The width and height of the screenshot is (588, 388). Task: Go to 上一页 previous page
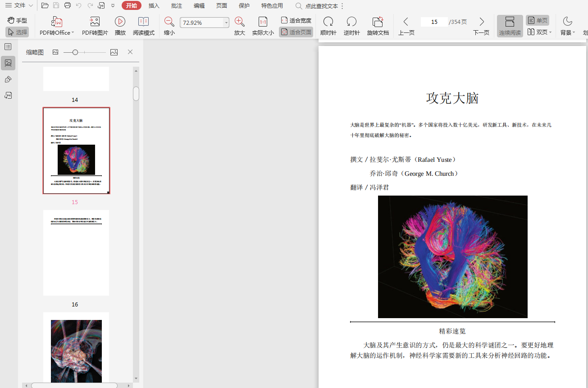pyautogui.click(x=406, y=26)
